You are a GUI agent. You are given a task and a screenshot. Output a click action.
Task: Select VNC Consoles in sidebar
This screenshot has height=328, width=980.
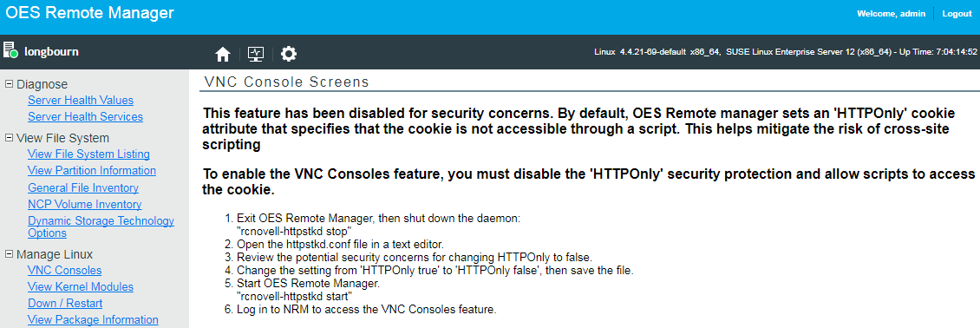click(65, 271)
